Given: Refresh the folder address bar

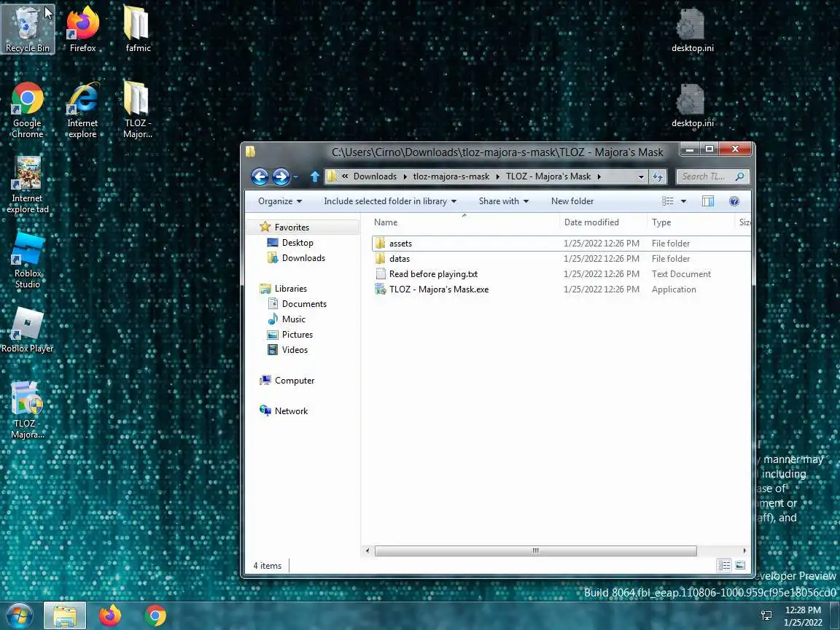Looking at the screenshot, I should 657,176.
